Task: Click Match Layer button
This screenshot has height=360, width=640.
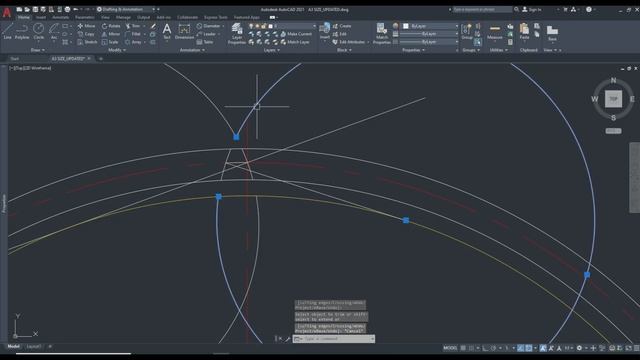Action: (295, 42)
